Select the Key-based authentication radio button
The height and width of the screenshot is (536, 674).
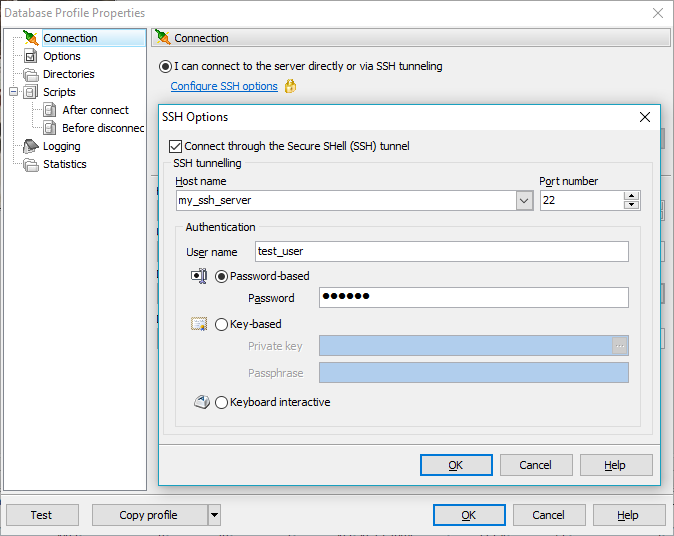(x=222, y=324)
